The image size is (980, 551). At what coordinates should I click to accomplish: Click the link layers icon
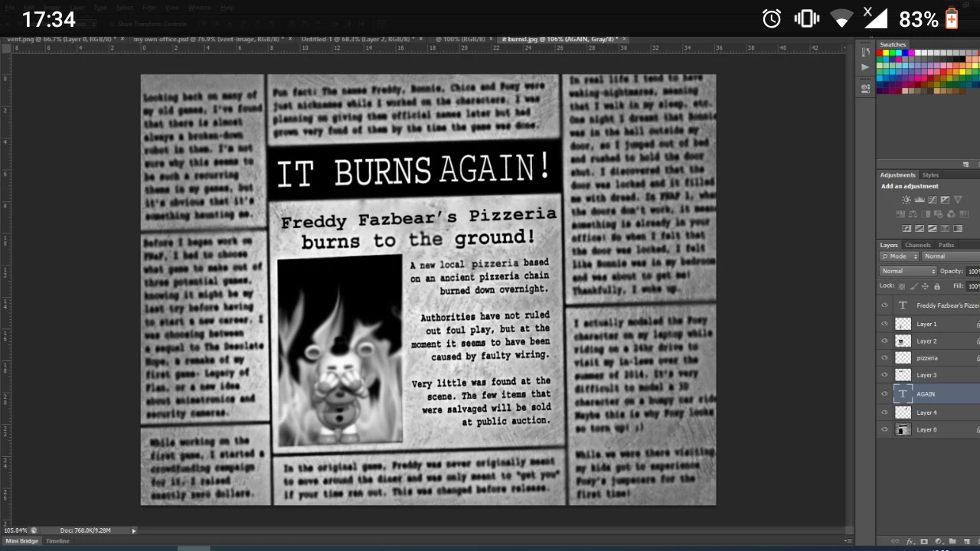click(895, 541)
